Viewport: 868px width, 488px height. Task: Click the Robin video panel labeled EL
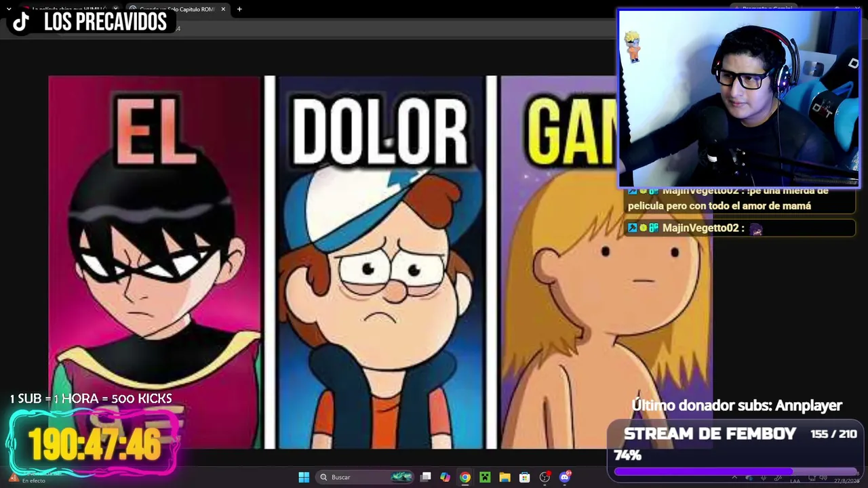click(x=155, y=262)
